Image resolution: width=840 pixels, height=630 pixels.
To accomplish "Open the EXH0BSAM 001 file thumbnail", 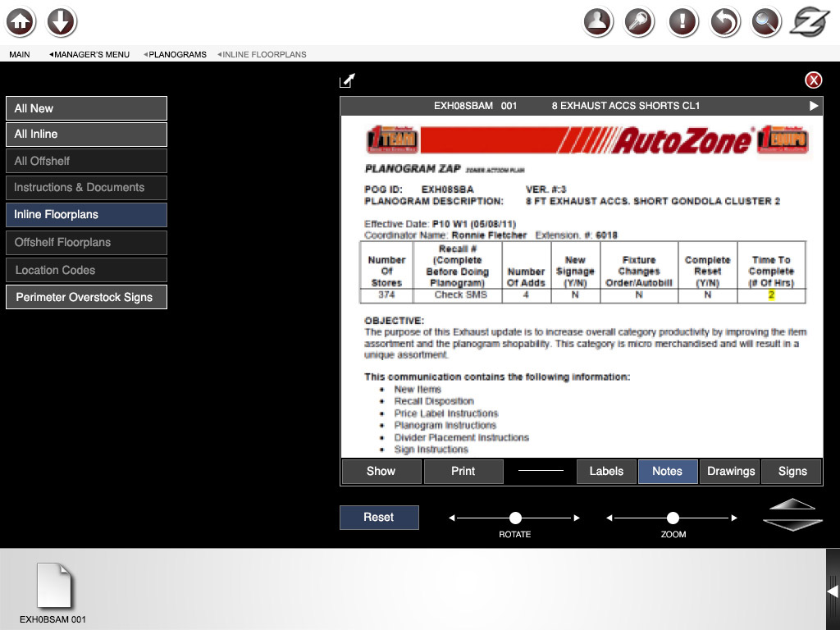I will point(53,587).
